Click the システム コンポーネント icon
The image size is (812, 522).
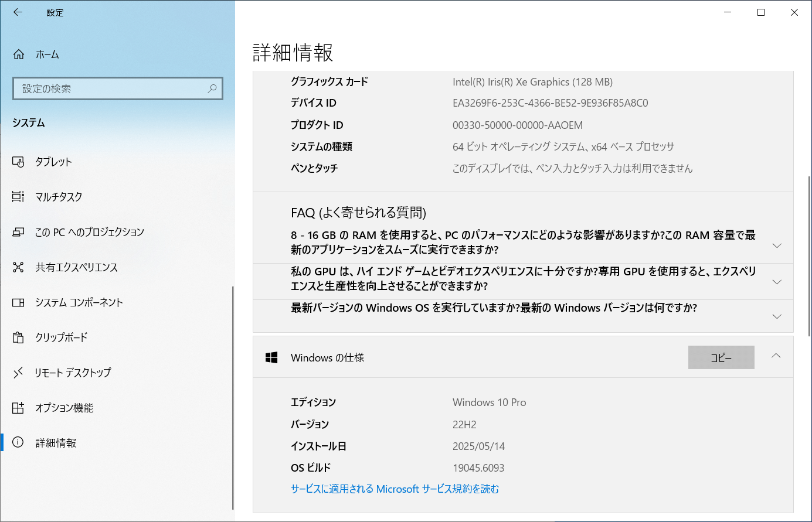[18, 302]
